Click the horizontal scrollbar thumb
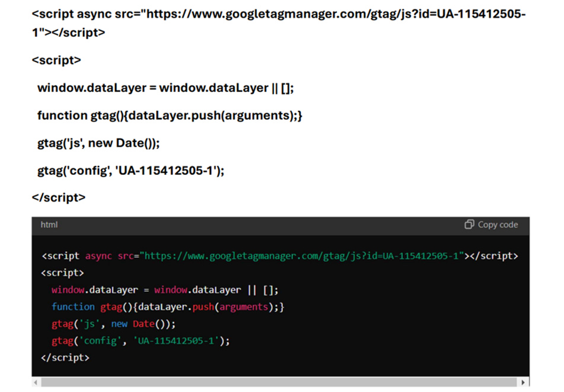 coord(279,382)
